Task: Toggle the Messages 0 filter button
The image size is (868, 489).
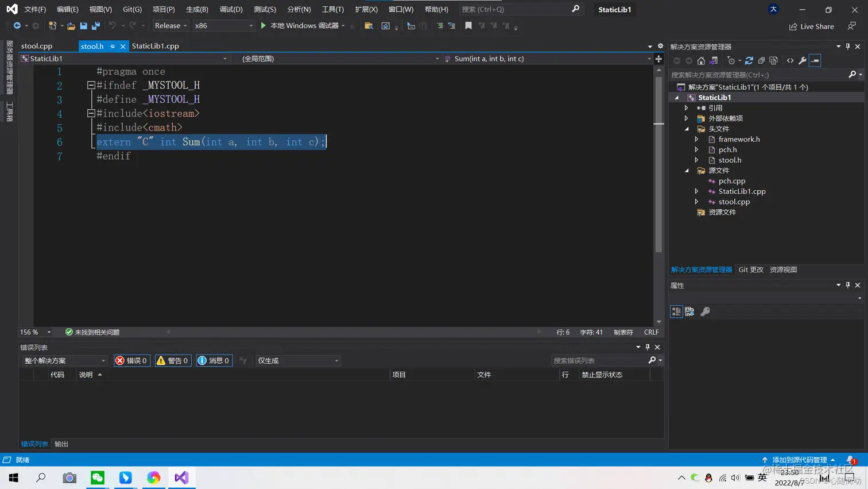Action: click(x=214, y=360)
